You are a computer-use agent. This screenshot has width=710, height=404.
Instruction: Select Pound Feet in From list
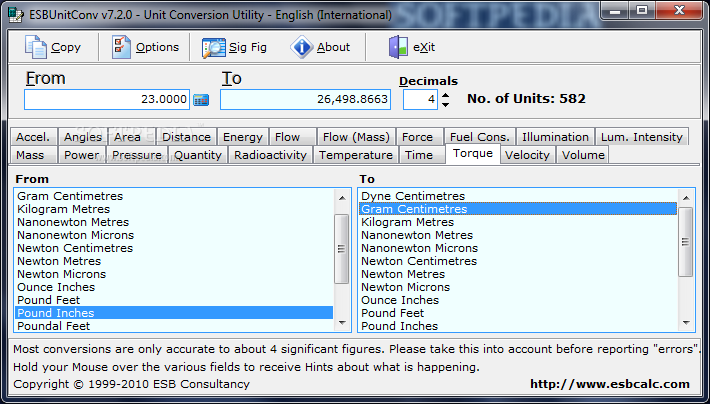(174, 300)
